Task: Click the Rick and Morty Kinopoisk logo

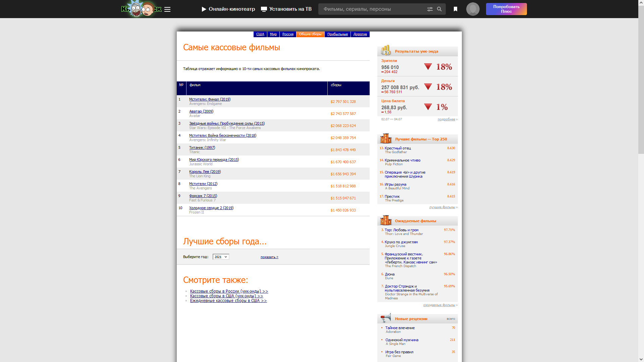Action: click(141, 9)
